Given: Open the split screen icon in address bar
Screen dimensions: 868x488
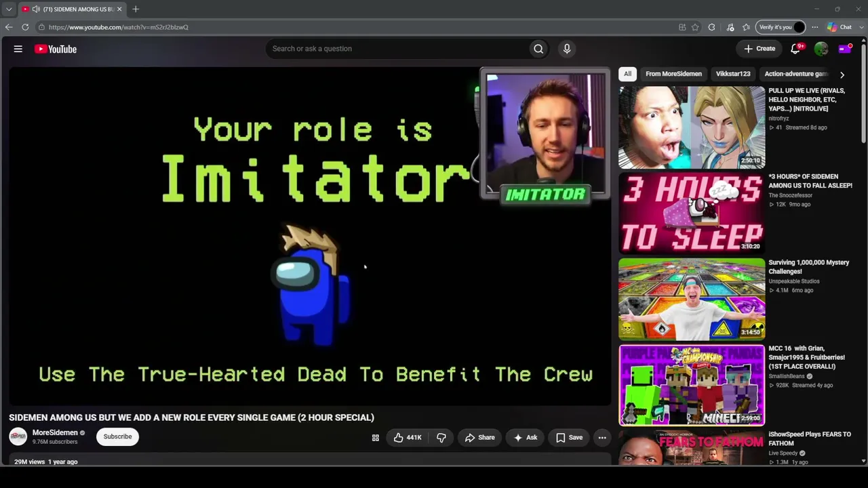Looking at the screenshot, I should click(682, 27).
